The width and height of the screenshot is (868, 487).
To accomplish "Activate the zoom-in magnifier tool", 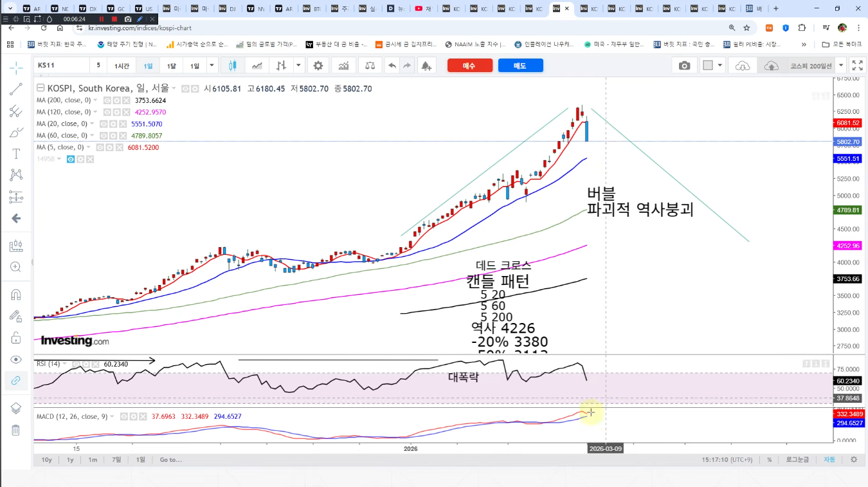I will pos(16,266).
